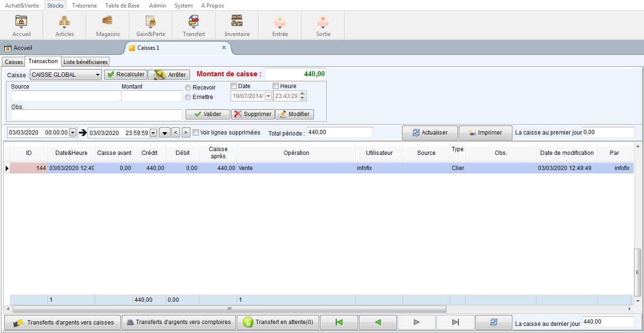Open the Gain&Perte toolbar icon

(151, 21)
